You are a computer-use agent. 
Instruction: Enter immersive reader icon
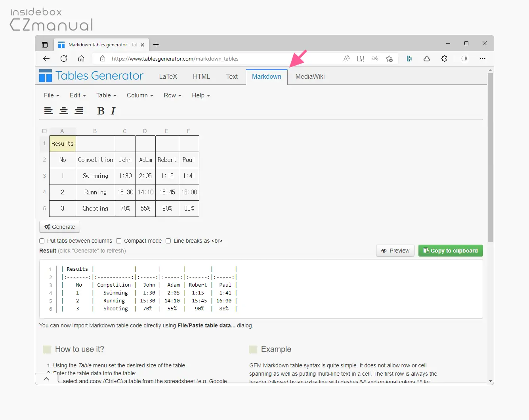(x=361, y=59)
